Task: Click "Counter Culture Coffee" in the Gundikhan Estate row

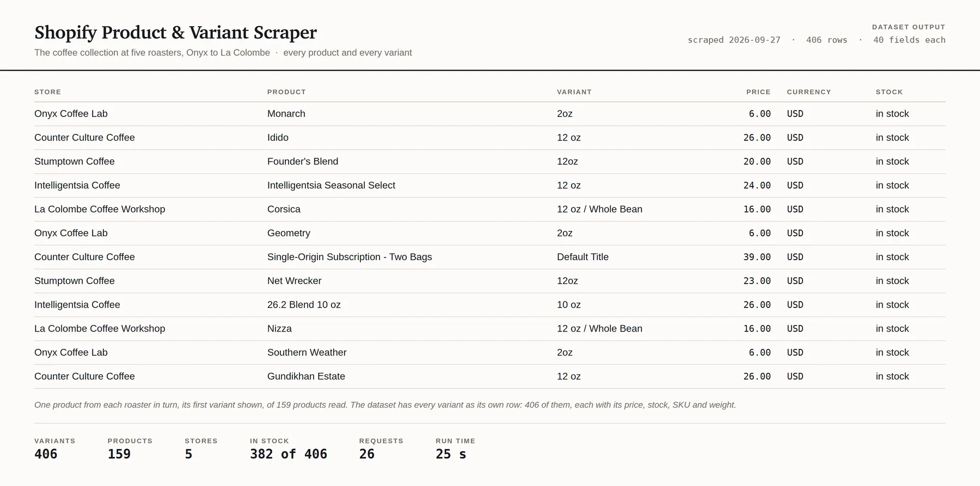Action: click(x=84, y=377)
